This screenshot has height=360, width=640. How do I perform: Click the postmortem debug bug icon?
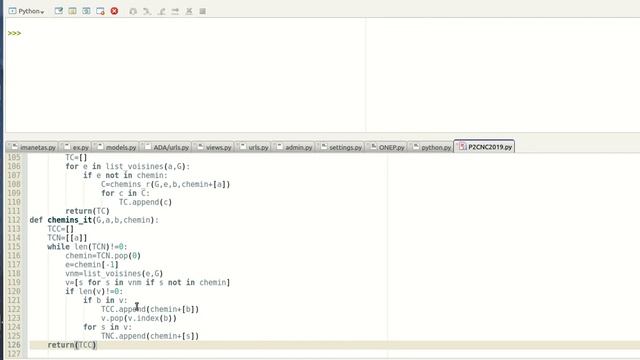pos(133,11)
